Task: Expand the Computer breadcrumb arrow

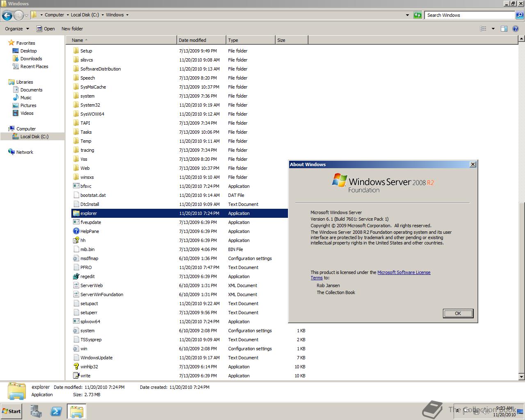Action: [x=67, y=15]
